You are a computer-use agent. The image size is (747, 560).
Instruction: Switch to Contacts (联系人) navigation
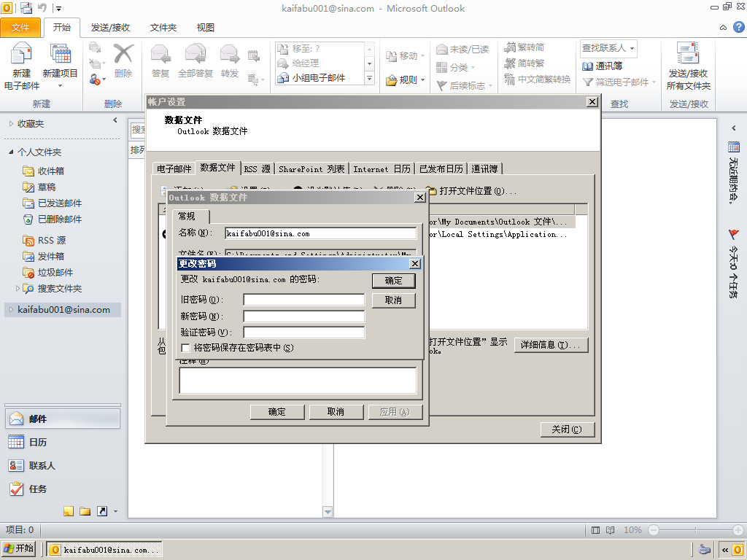pyautogui.click(x=63, y=466)
